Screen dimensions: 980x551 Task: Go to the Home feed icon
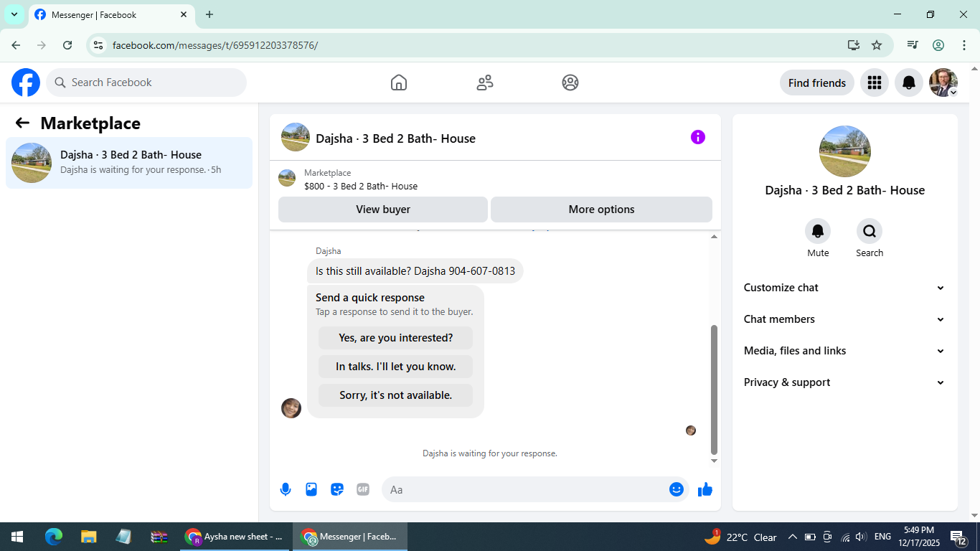pos(399,83)
